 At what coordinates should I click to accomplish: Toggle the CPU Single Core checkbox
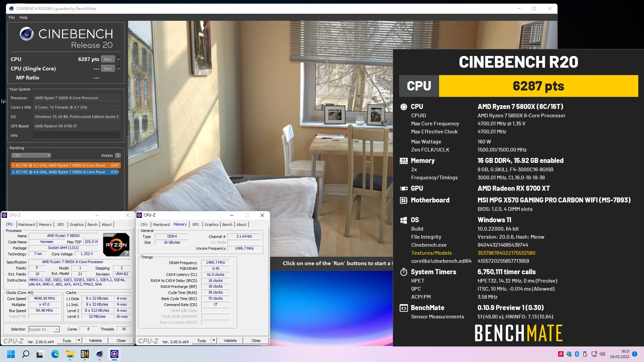(119, 68)
